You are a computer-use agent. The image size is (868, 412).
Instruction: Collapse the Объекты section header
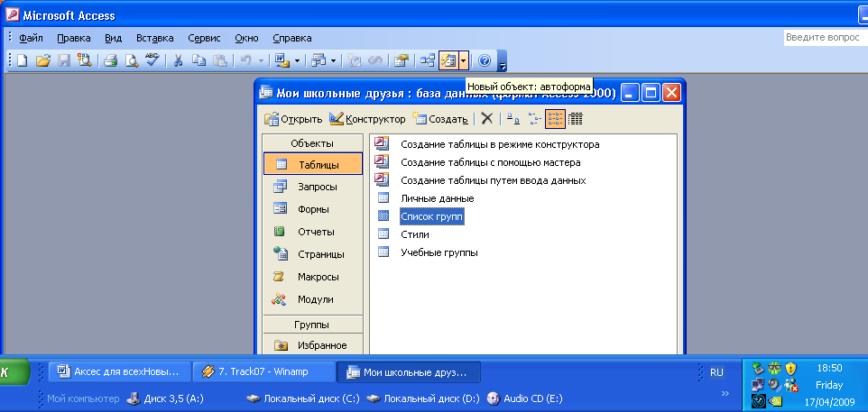coord(312,143)
